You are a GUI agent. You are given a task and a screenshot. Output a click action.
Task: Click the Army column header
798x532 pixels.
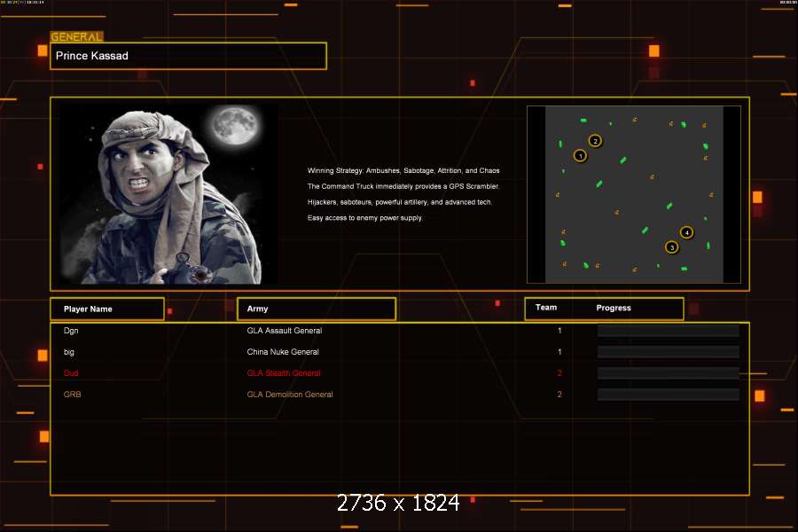(x=316, y=309)
